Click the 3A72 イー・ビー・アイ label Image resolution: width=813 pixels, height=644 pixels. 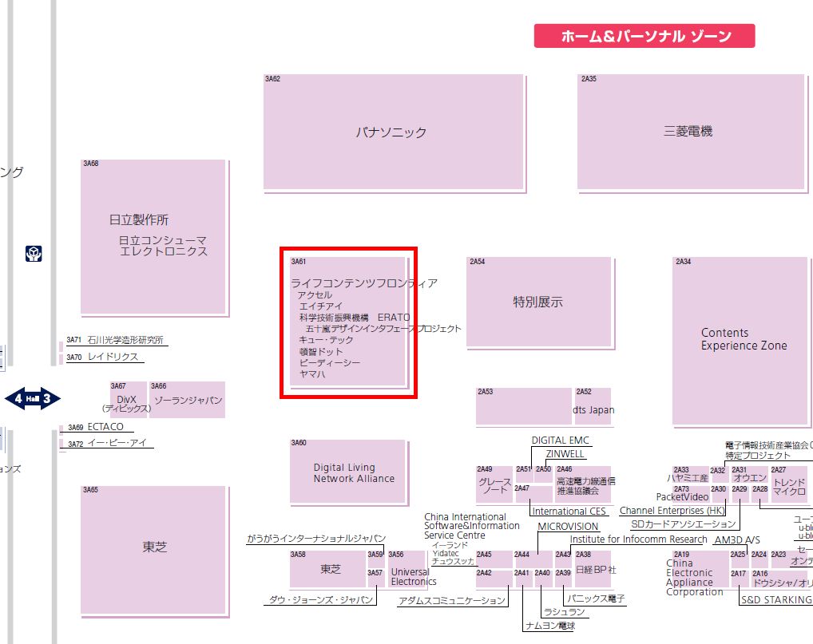[x=108, y=443]
